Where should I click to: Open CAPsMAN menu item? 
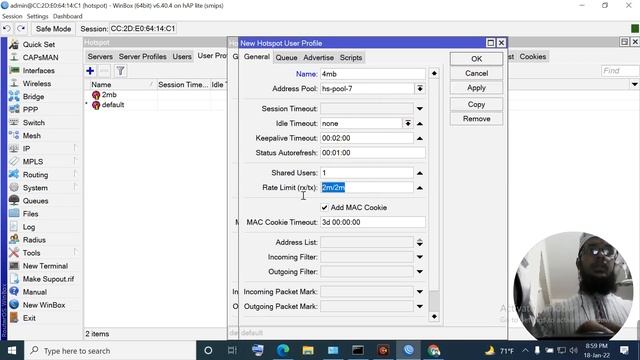click(x=40, y=58)
